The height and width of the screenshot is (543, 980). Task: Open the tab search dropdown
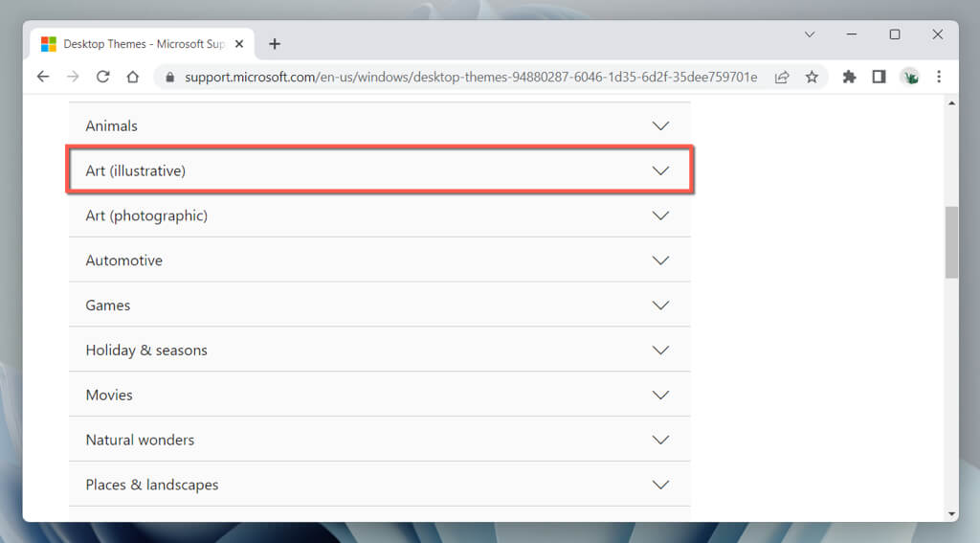click(810, 34)
